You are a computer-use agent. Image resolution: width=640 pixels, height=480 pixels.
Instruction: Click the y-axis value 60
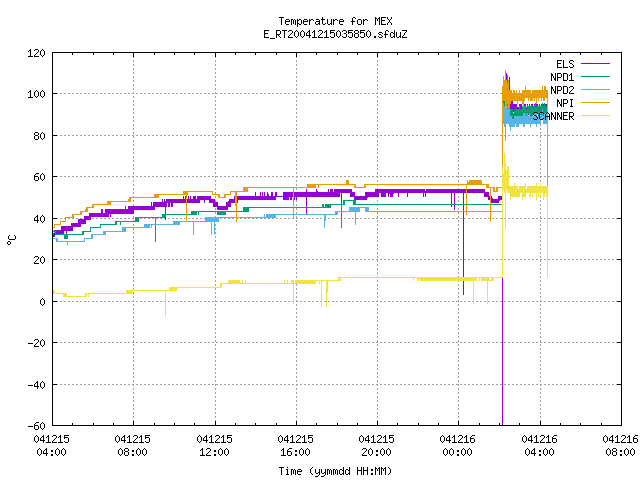39,177
